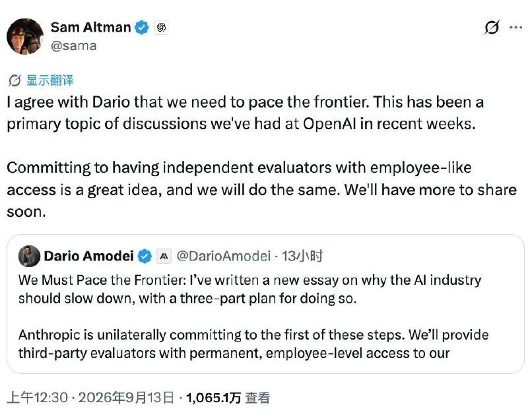Viewport: 528px width, 420px height.
Task: Open the @DarioAmodei handle in quoted tweet
Action: [224, 256]
